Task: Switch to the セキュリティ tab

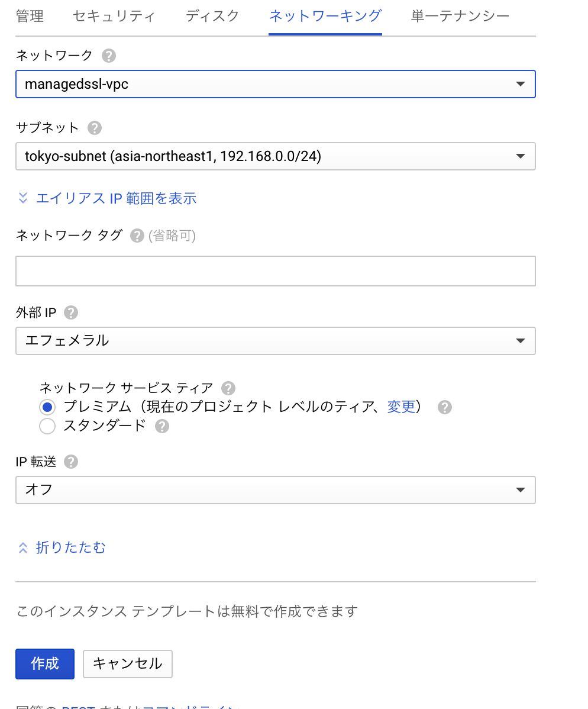Action: pos(114,17)
